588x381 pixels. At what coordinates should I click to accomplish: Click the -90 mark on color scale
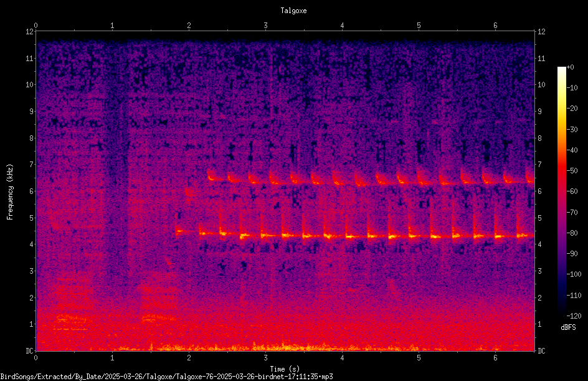[x=572, y=254]
